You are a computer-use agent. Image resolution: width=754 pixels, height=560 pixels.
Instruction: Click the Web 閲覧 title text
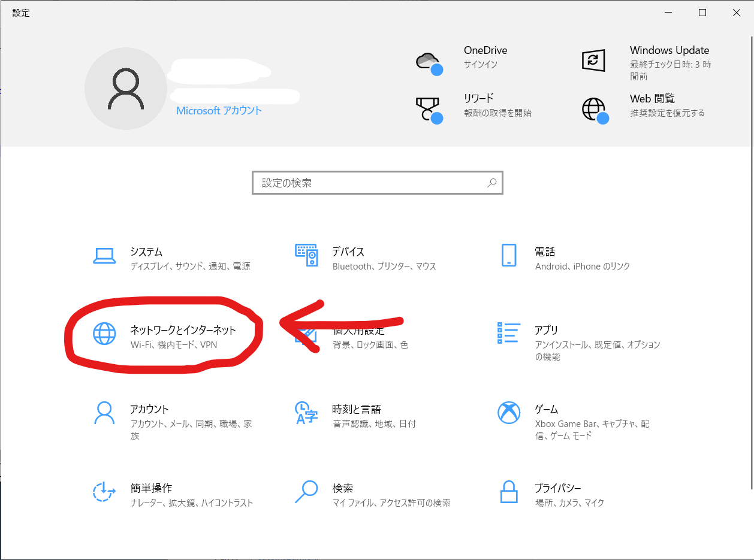652,98
